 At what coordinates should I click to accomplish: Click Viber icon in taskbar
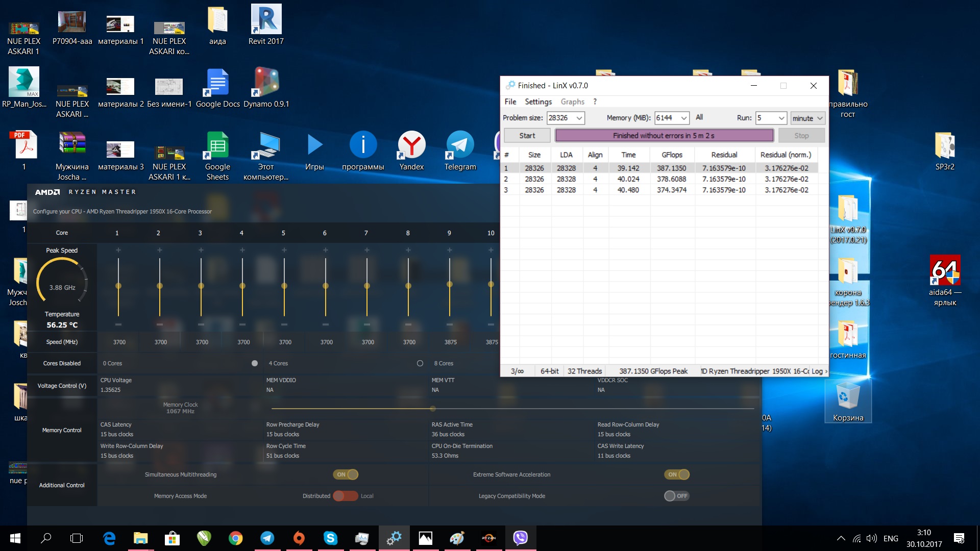pos(520,538)
